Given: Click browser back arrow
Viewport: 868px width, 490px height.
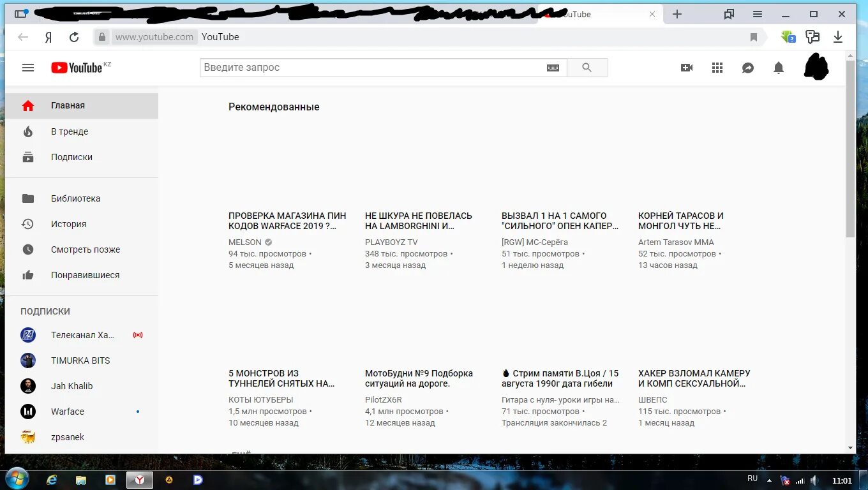Looking at the screenshot, I should click(23, 37).
